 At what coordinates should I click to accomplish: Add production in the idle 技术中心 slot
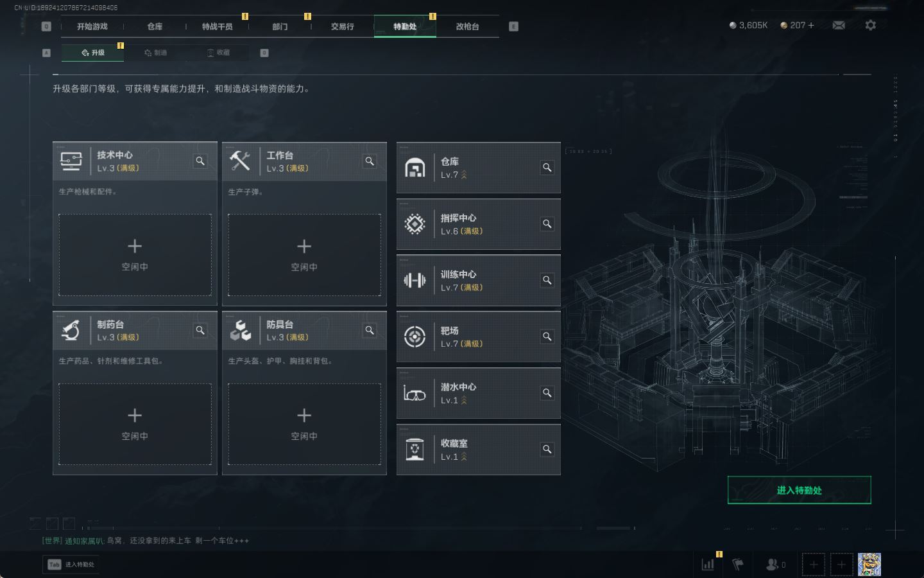(x=135, y=255)
